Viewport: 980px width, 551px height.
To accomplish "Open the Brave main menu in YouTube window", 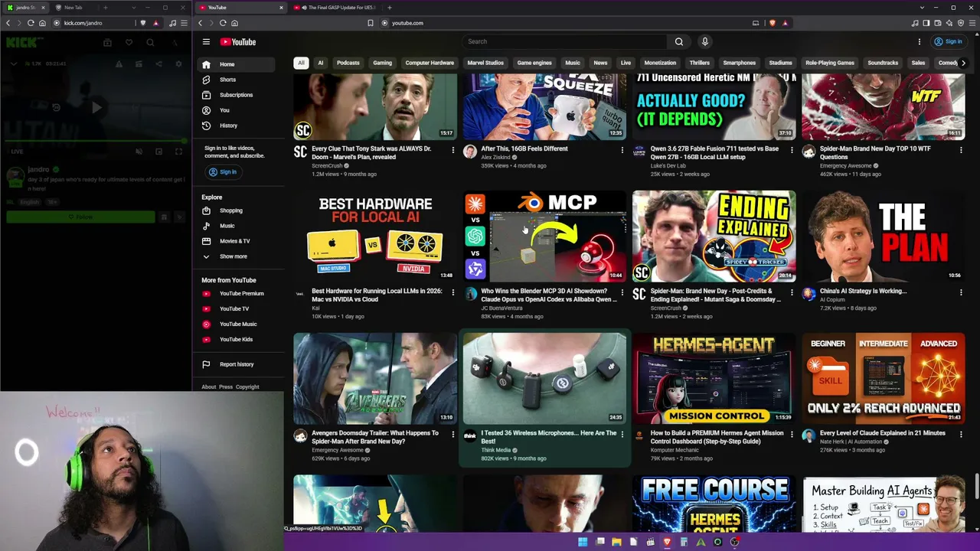I will (972, 23).
